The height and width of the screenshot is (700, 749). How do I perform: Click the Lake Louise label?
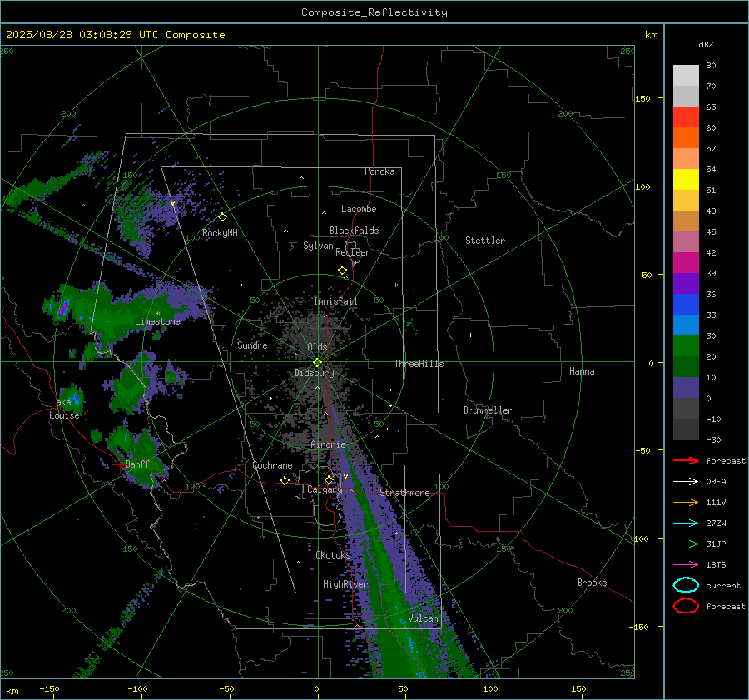click(x=65, y=409)
